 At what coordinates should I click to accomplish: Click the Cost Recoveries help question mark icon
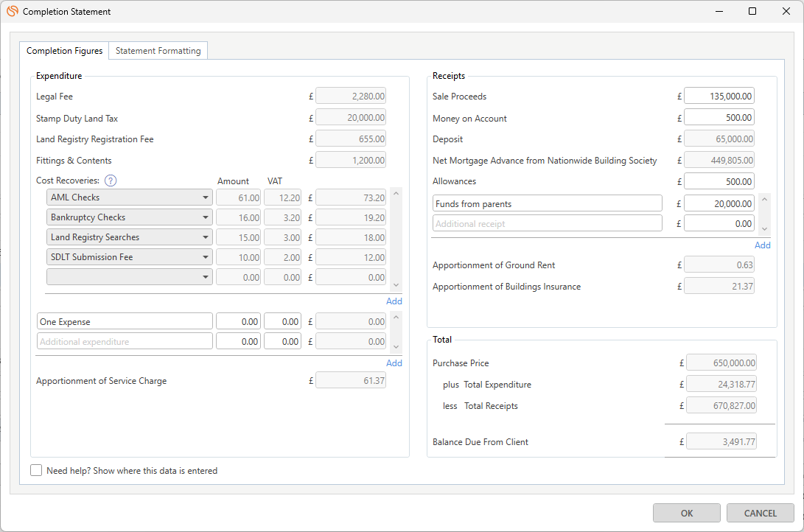[x=111, y=181]
